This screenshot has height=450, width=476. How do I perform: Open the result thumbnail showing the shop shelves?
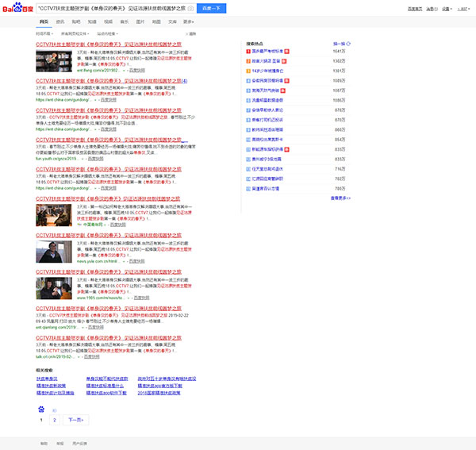[x=54, y=61]
